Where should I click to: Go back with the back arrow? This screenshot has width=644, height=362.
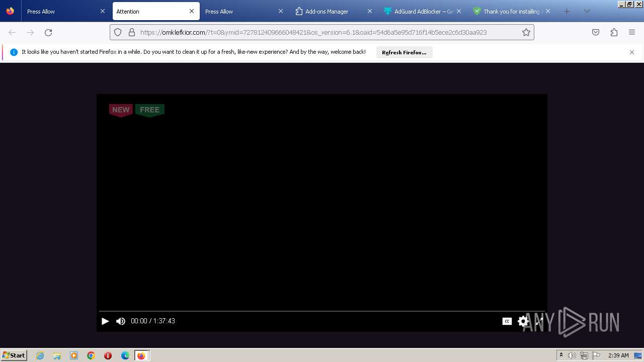coord(12,32)
